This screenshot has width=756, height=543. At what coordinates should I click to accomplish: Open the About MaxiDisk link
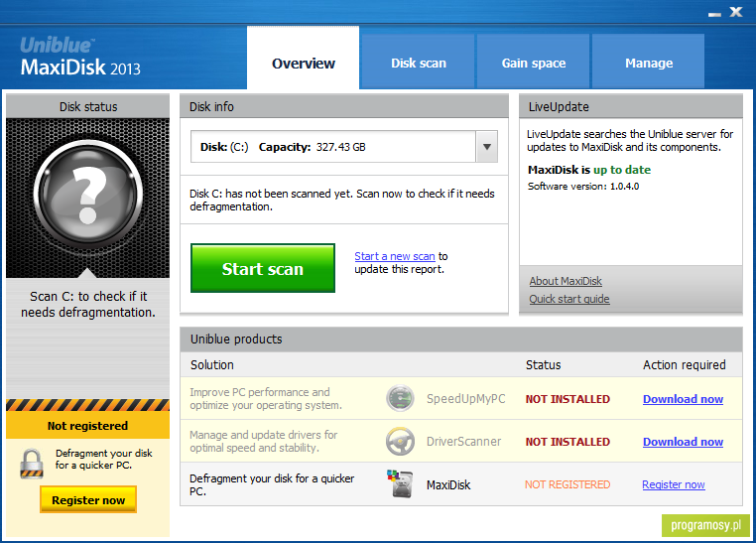pos(566,281)
